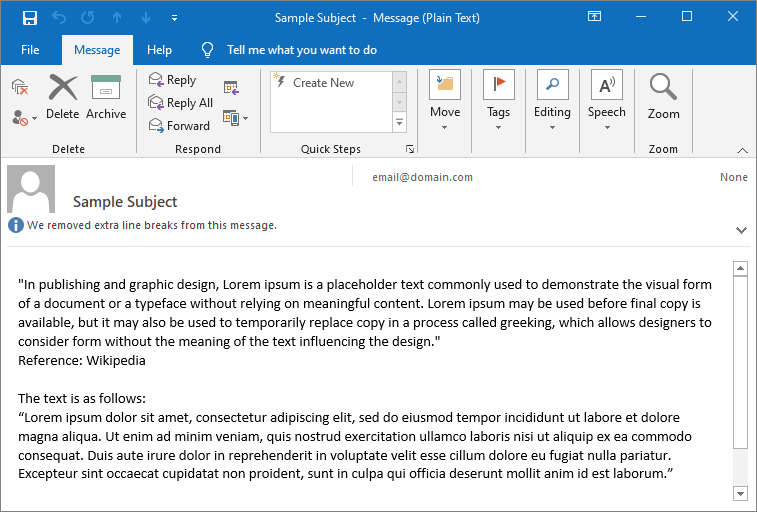Collapse the ribbon with the chevron arrow
This screenshot has height=512, width=757.
(x=742, y=150)
